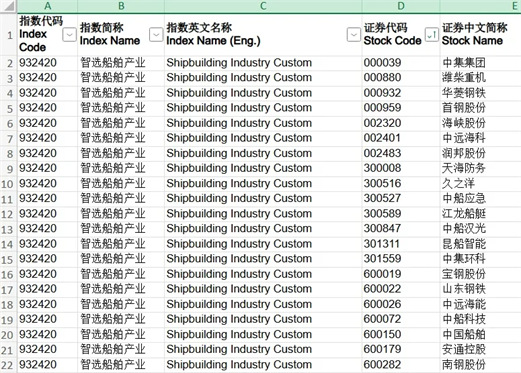Select stock name cell 润邦股份
Screen dimensions: 521x373
[480, 153]
